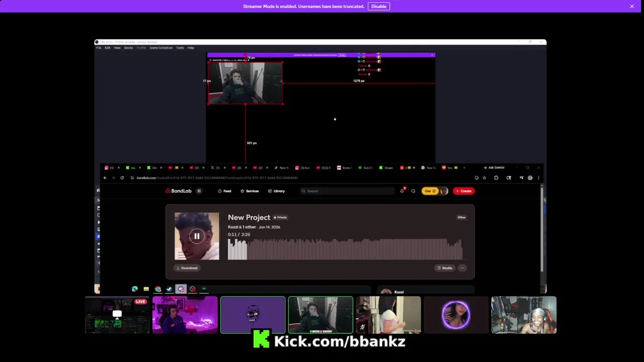Click Edge icon in shared taskbar
This screenshot has width=644, height=362.
[135, 289]
